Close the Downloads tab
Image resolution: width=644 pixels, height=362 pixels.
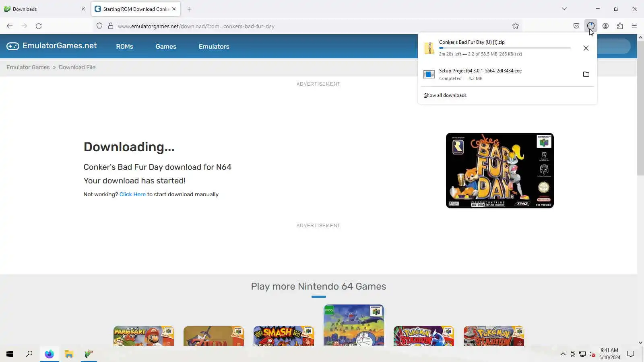click(x=83, y=9)
